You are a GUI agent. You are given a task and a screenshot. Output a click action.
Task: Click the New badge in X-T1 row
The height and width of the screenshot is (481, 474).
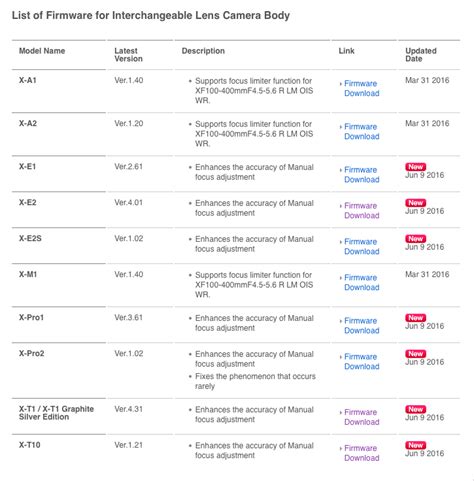415,409
